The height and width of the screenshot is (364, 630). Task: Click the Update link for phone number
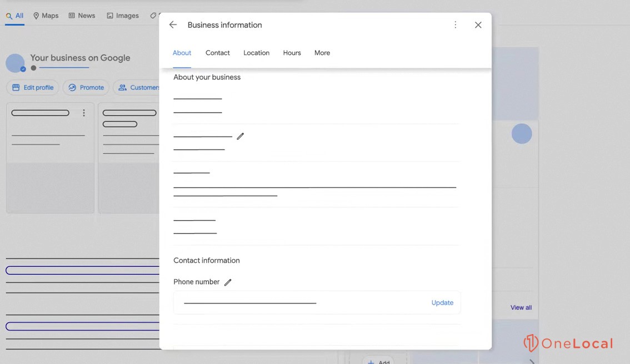[x=442, y=302]
